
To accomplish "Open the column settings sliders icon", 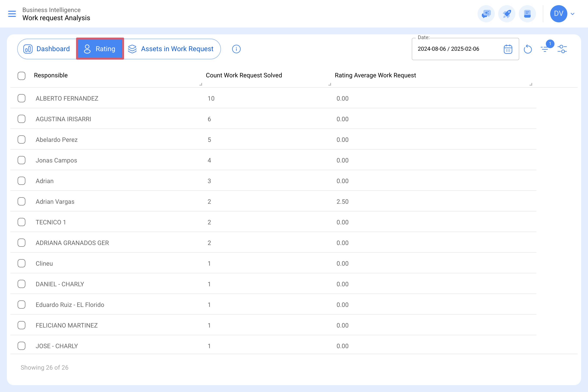I will [562, 49].
